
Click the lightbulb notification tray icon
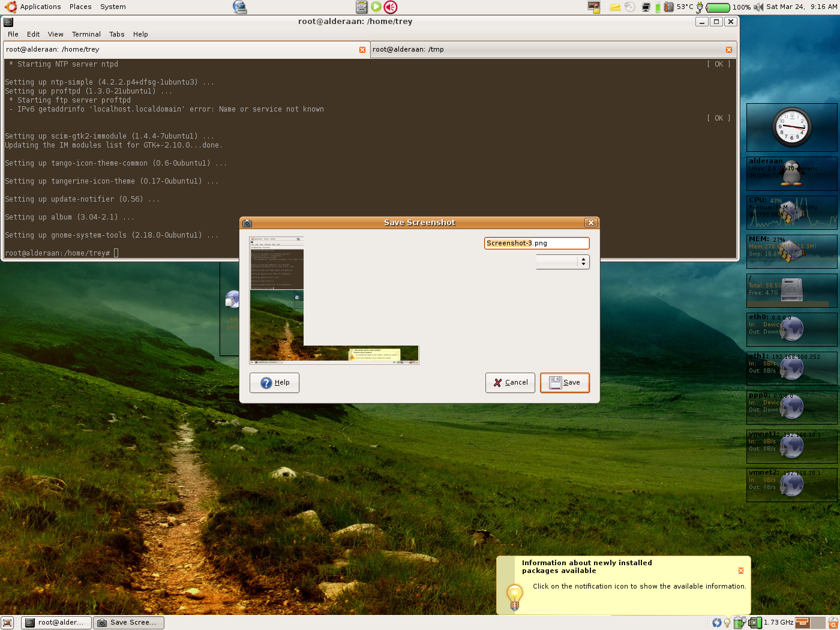(727, 623)
